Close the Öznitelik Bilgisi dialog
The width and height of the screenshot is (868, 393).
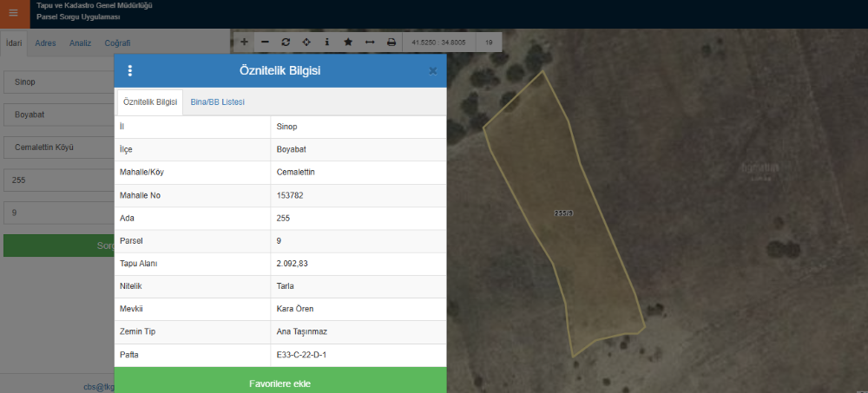click(x=433, y=71)
